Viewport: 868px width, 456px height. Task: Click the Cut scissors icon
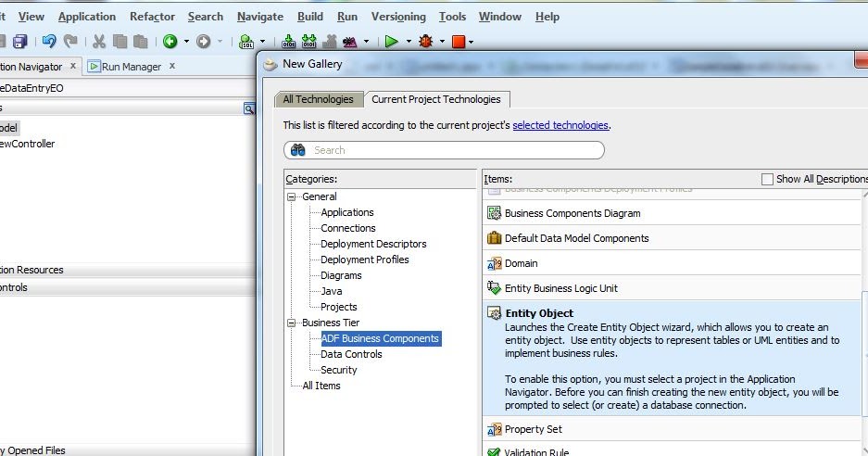pos(99,42)
